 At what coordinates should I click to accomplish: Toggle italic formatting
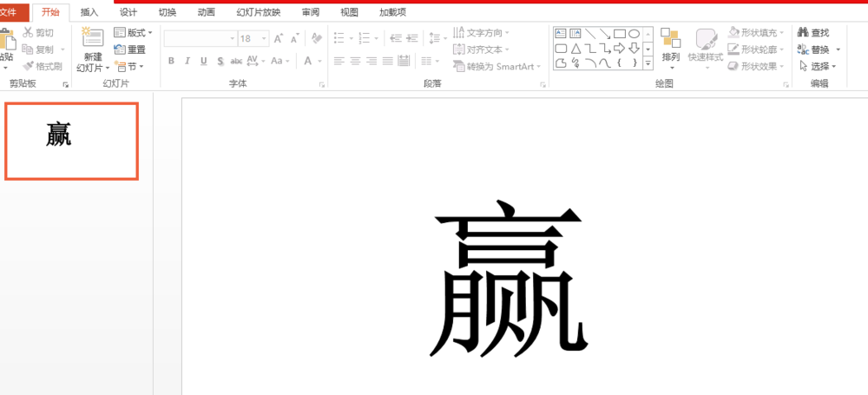pos(187,61)
